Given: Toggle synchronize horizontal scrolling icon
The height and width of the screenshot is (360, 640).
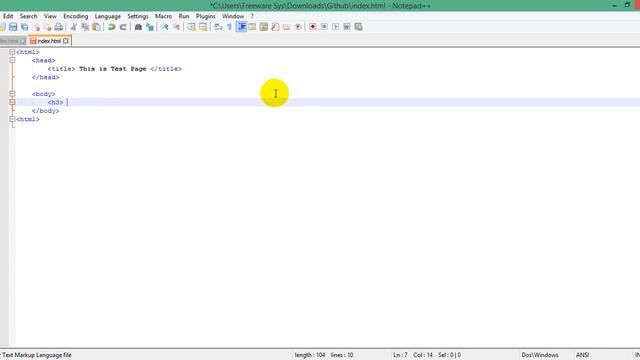Looking at the screenshot, I should coord(202,27).
